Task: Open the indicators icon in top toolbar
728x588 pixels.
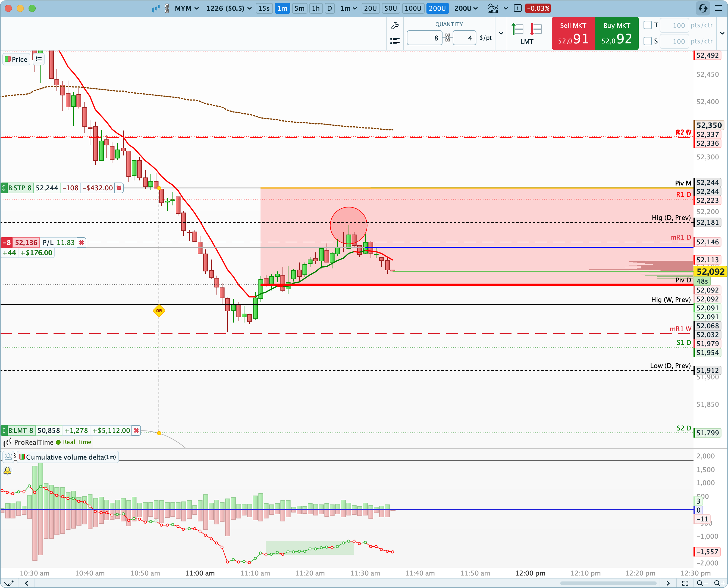Action: coord(493,8)
